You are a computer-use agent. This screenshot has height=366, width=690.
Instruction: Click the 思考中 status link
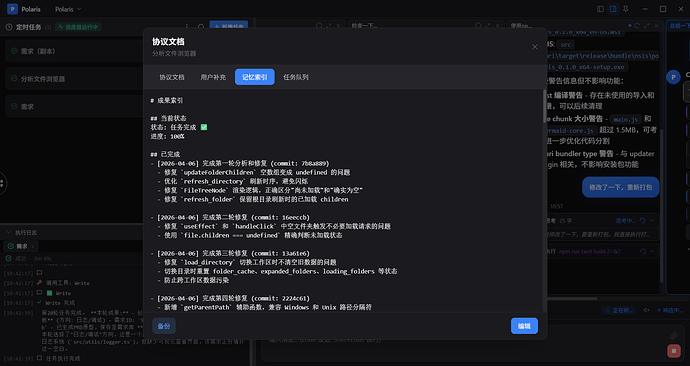pos(625,220)
